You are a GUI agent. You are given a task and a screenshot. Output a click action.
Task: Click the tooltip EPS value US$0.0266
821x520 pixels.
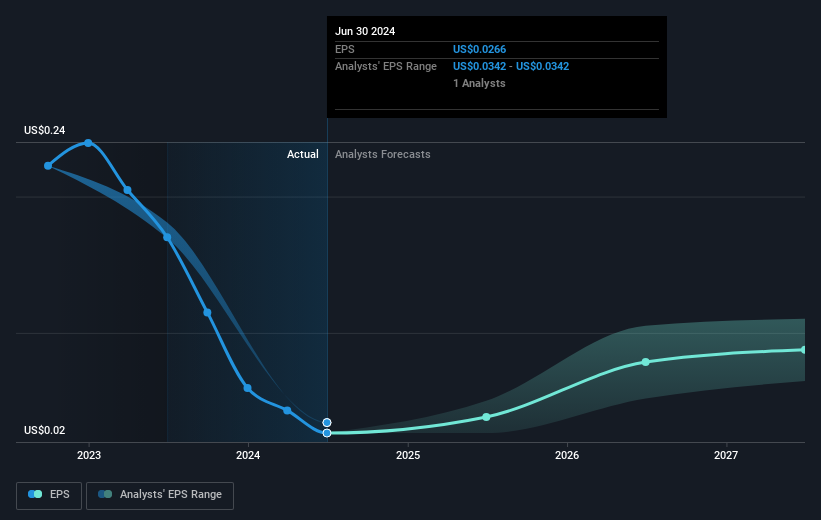point(480,49)
